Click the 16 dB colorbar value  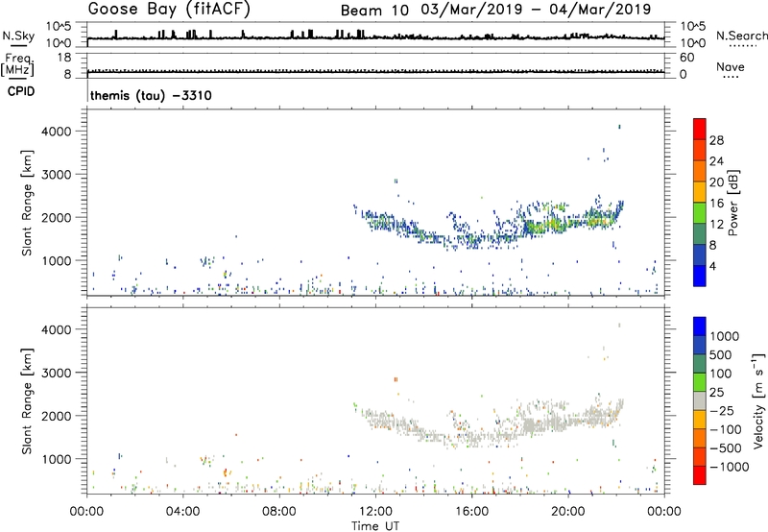(716, 204)
